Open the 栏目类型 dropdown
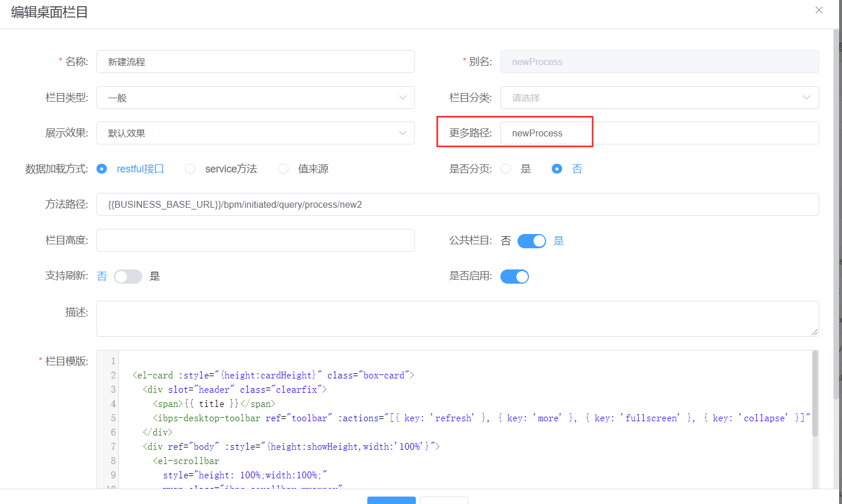 [255, 98]
